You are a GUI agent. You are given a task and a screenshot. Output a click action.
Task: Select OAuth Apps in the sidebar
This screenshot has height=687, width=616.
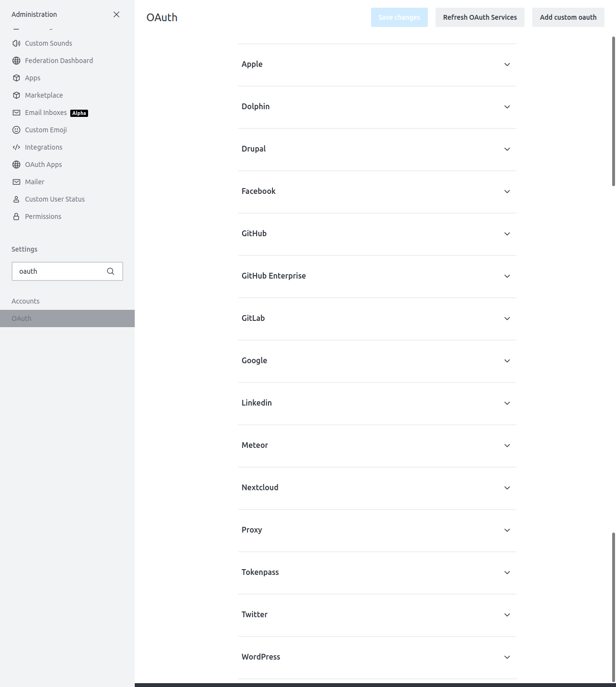tap(43, 164)
